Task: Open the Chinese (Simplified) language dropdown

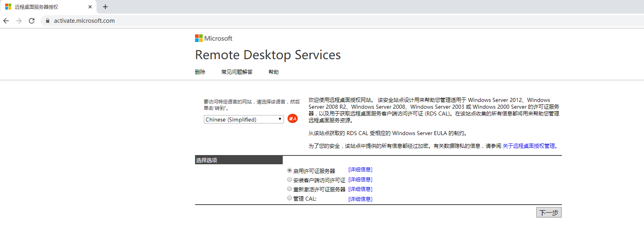Action: click(x=244, y=119)
